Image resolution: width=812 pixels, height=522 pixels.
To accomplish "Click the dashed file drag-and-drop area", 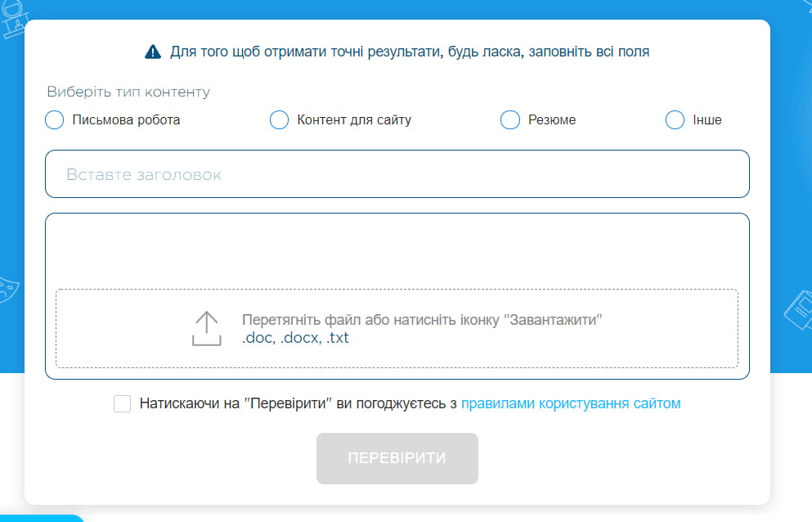I will (397, 329).
